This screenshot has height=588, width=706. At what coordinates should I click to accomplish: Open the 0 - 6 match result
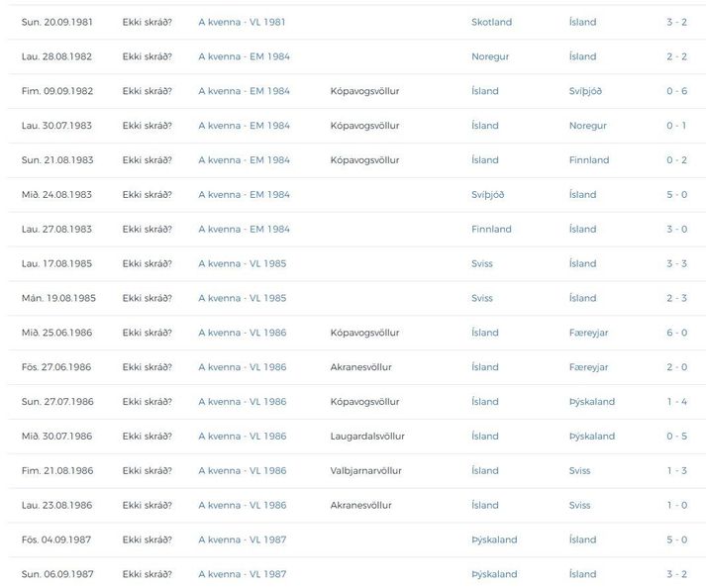point(676,91)
